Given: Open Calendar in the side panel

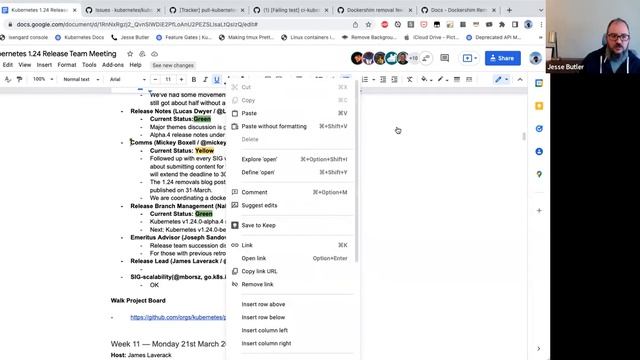Looking at the screenshot, I should 539,83.
